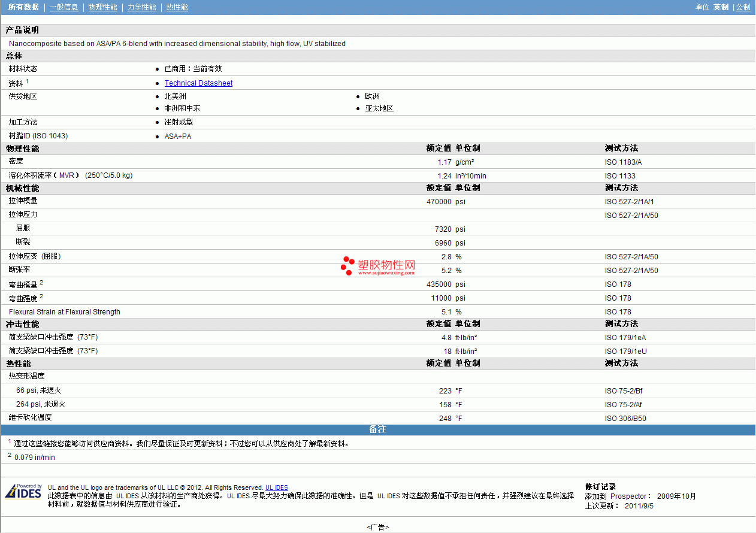Switch to the 物理性能 tab
Screen dimensions: 756x533
click(x=102, y=7)
